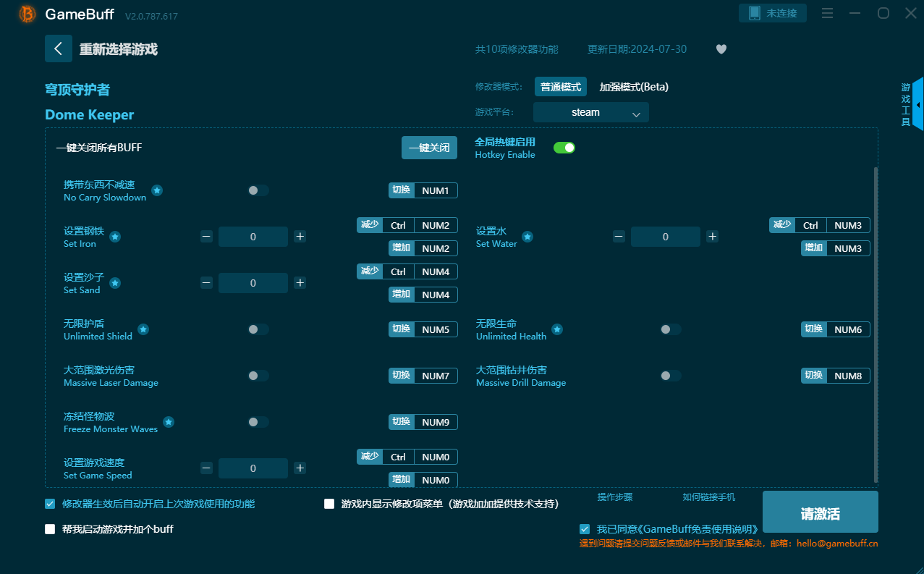
Task: Go back using the arrow button
Action: 59,48
